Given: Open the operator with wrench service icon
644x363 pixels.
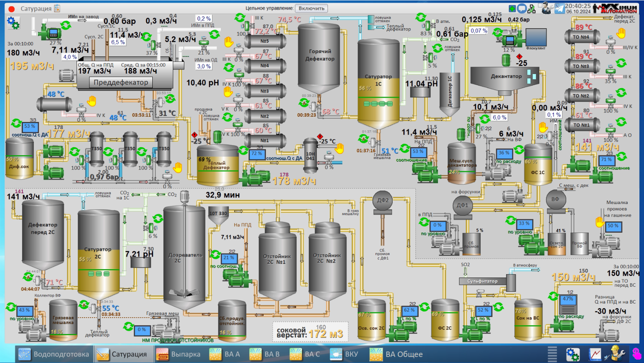Looking at the screenshot, I should [x=547, y=8].
